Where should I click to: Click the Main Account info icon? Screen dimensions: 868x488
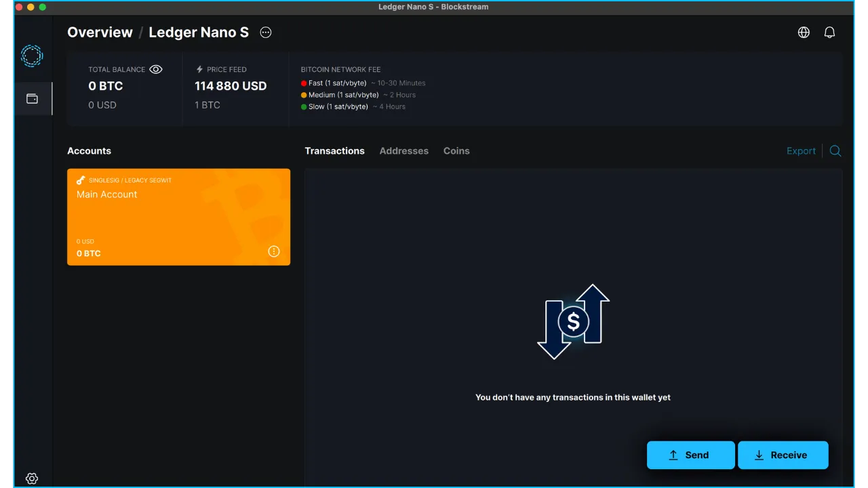coord(274,251)
